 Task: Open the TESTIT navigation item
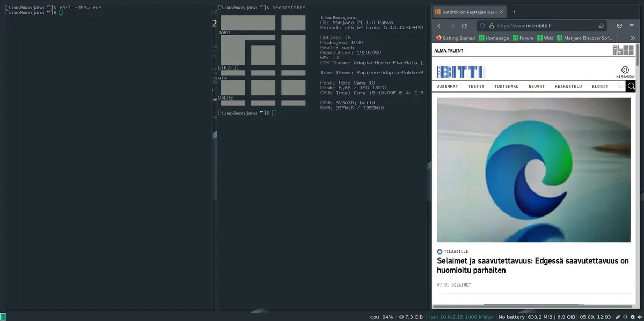click(476, 86)
